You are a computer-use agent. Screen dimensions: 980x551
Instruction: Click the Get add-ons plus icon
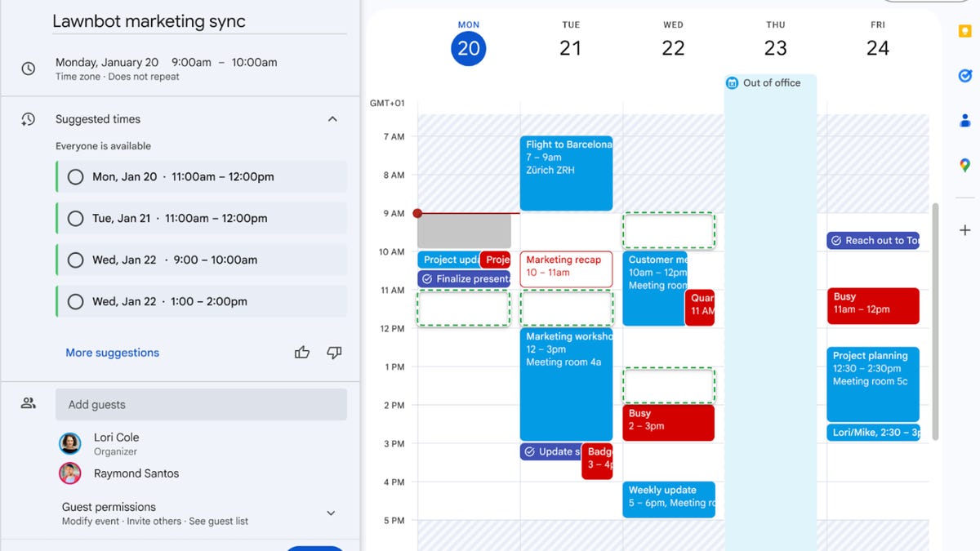964,229
